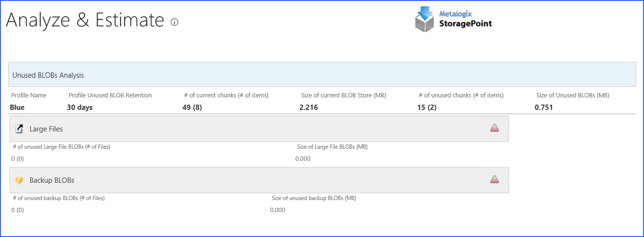Click the info icon beside Analyze & Estimate
Viewport: 644px width, 237px height.
[x=175, y=22]
